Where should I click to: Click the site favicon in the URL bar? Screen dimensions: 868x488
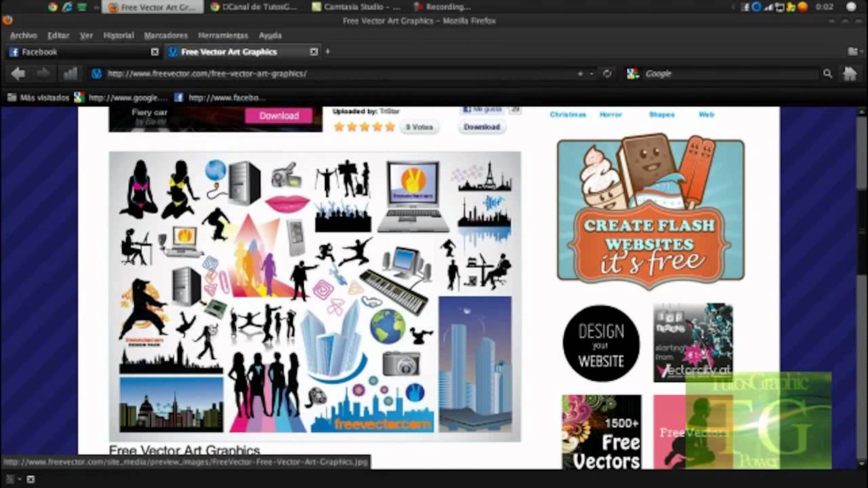(x=96, y=74)
